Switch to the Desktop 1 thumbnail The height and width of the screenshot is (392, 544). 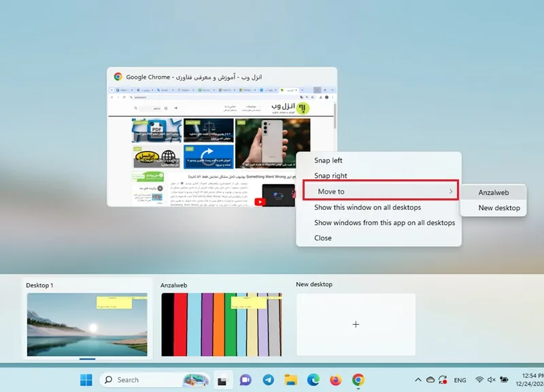coord(87,325)
